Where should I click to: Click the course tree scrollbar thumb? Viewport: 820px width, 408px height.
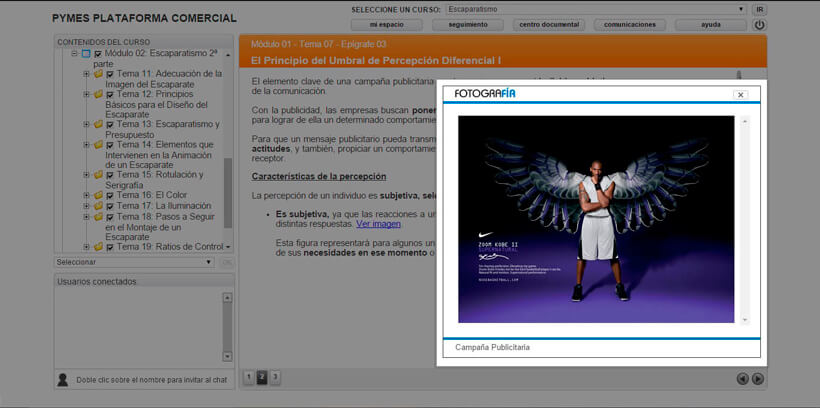(228, 192)
